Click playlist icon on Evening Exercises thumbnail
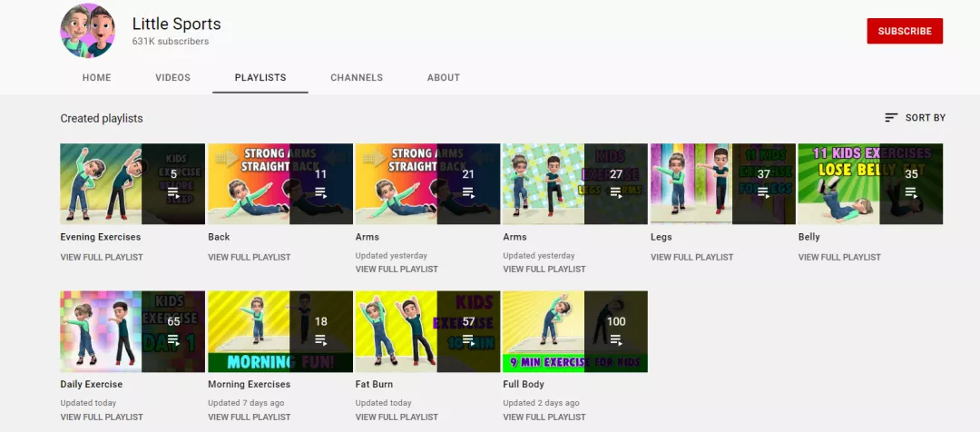This screenshot has width=980, height=432. [173, 192]
